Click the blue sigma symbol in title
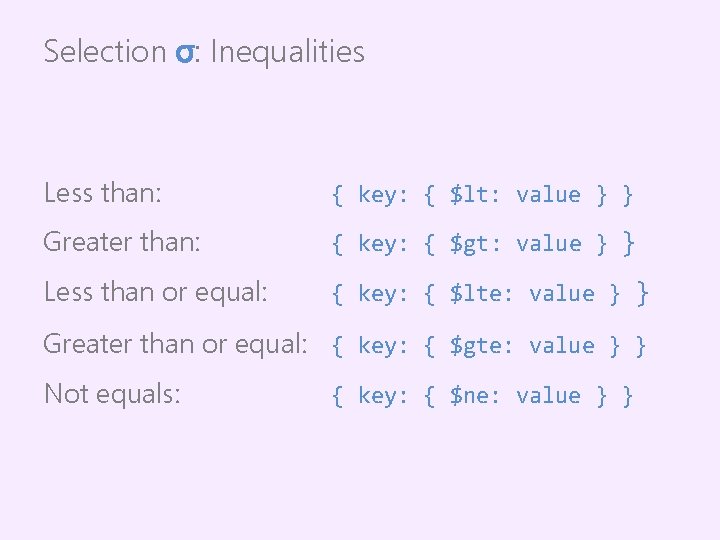The height and width of the screenshot is (540, 720). click(x=184, y=52)
